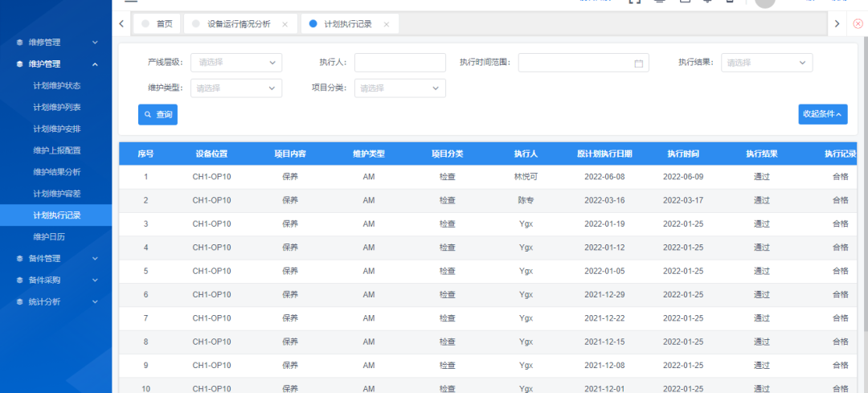Open 维护结果分析 in the sidebar
This screenshot has width=868, height=393.
pos(56,172)
